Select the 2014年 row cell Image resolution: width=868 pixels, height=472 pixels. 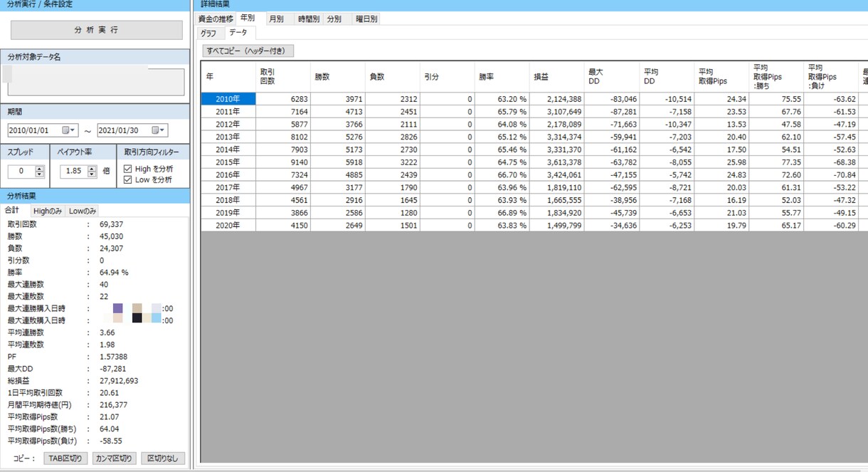228,150
